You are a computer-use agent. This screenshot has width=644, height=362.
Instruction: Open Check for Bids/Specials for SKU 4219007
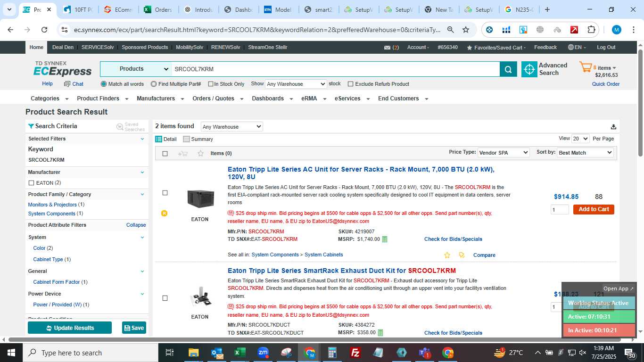[x=453, y=239]
